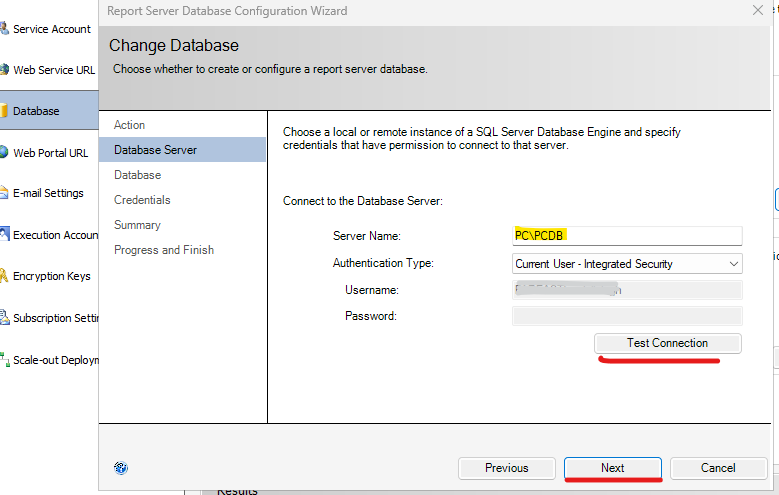Click the Password label
Viewport: 779px width, 495px height.
371,316
